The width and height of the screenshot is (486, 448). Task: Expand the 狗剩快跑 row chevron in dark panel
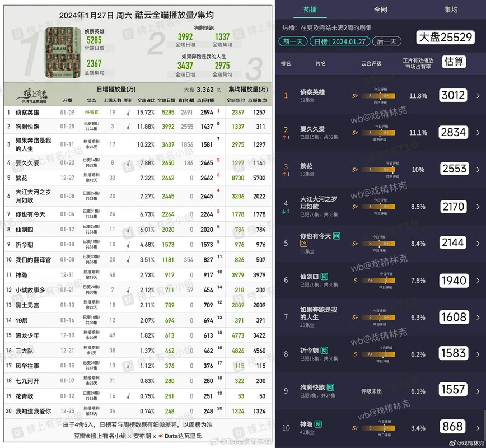(x=478, y=391)
